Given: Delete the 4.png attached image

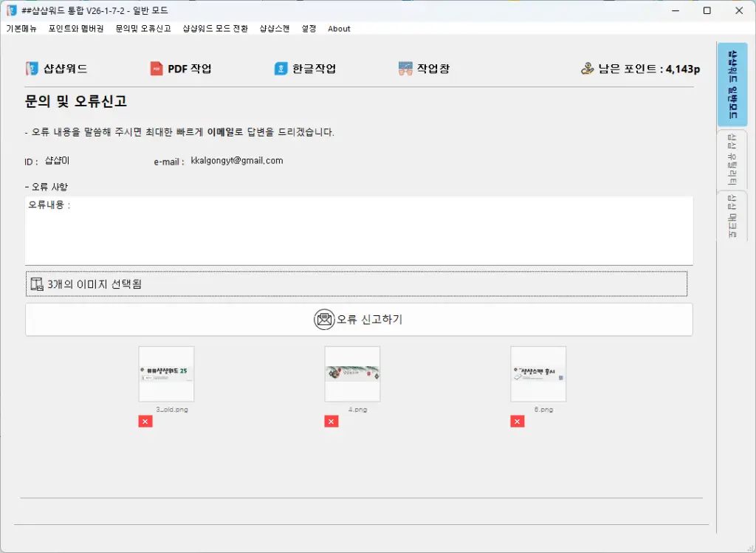Looking at the screenshot, I should [331, 421].
